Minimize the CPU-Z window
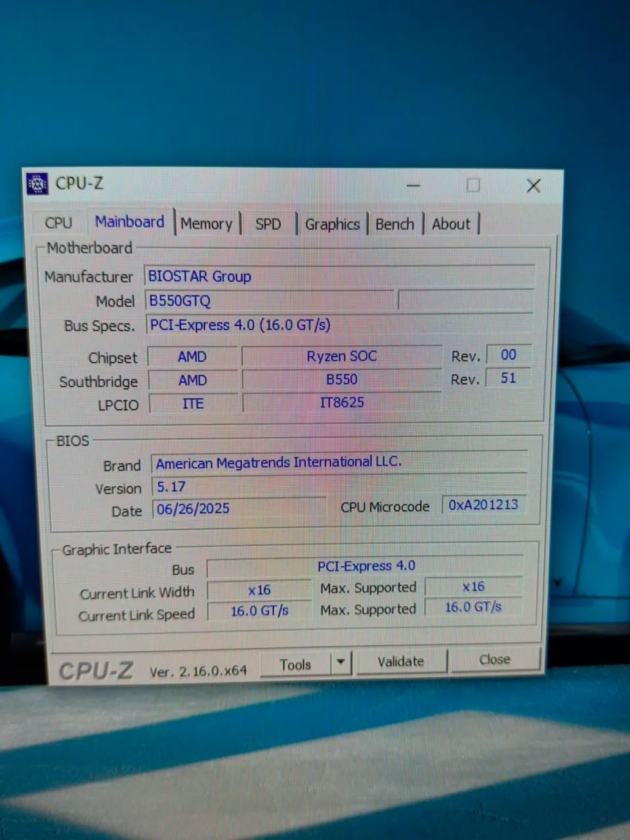 pyautogui.click(x=413, y=186)
